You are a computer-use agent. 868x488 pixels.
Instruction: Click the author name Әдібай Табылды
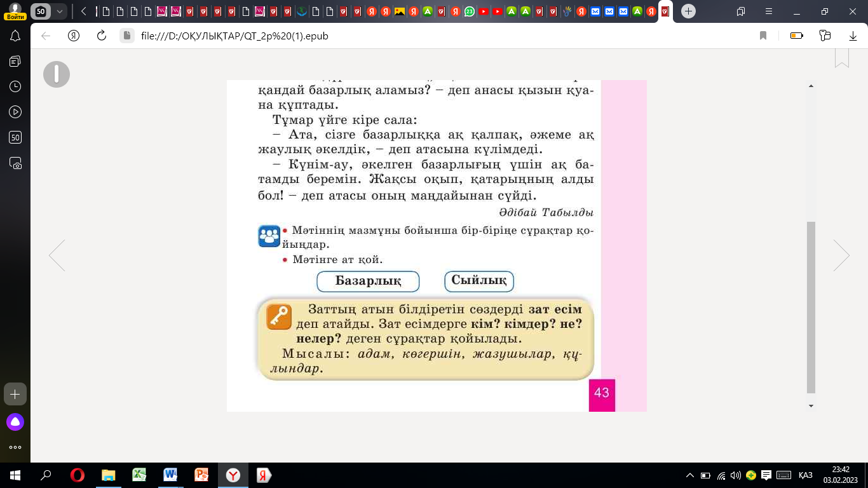pos(546,212)
